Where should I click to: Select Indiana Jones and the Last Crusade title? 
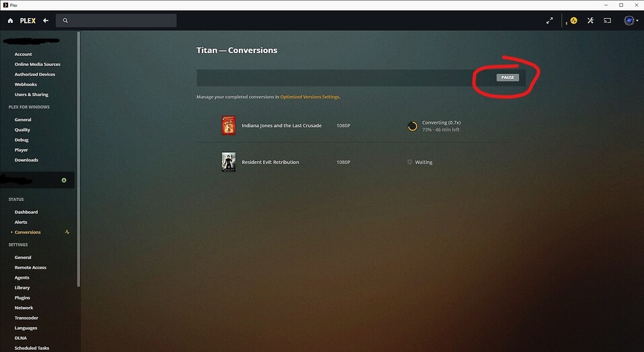(282, 126)
